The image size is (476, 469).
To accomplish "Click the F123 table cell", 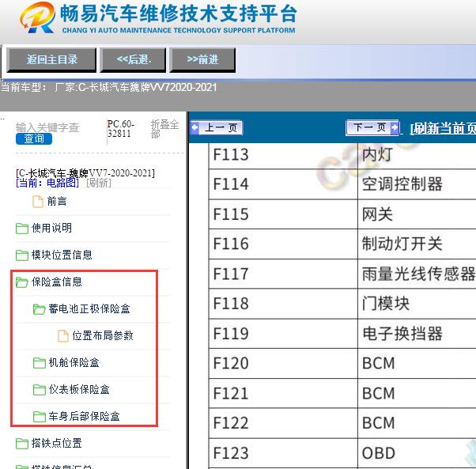I will 283,453.
